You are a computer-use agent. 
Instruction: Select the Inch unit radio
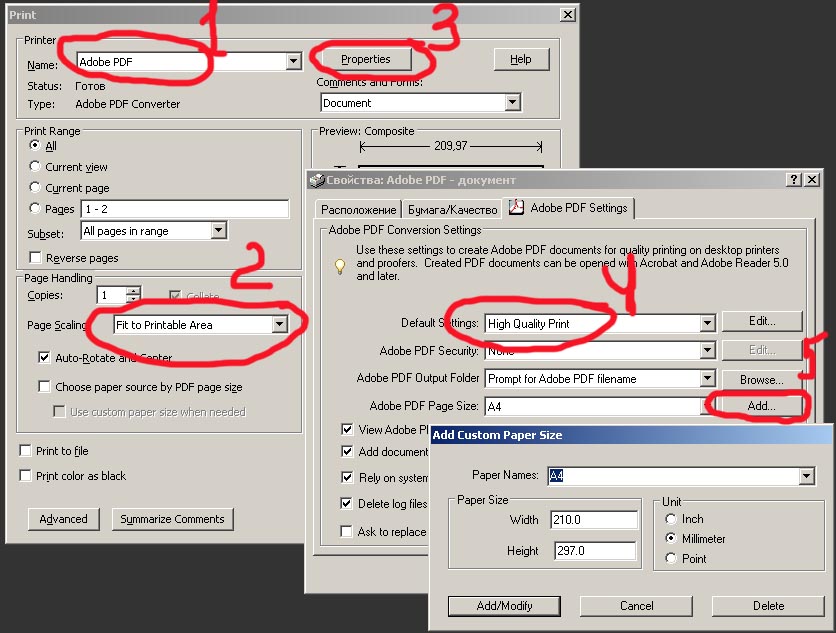[671, 519]
